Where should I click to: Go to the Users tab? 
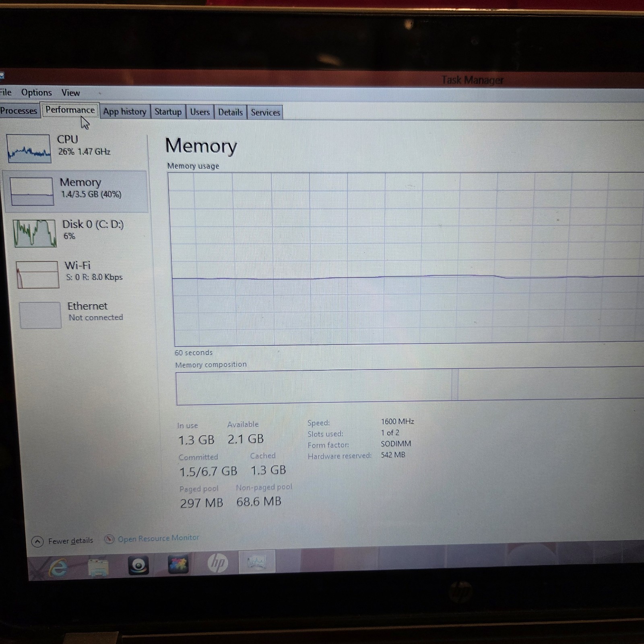(200, 112)
